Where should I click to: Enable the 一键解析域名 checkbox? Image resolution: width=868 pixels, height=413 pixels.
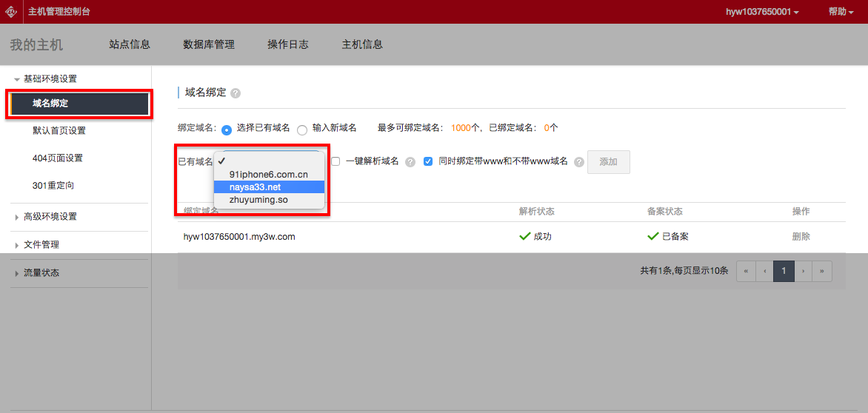pos(335,161)
